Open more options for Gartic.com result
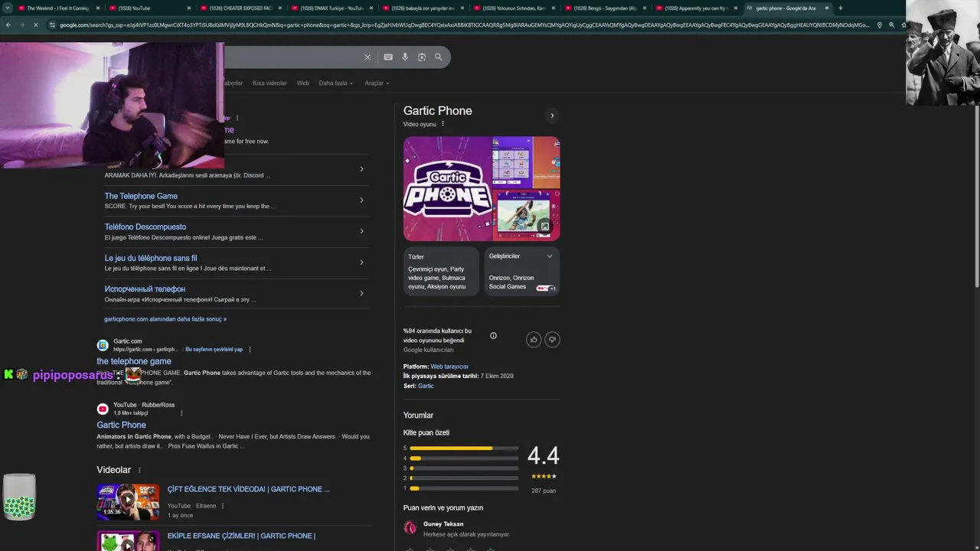Image resolution: width=980 pixels, height=551 pixels. point(250,349)
